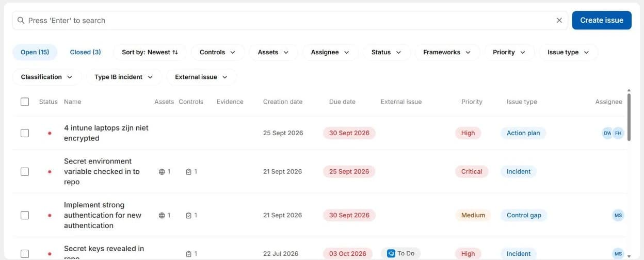
Task: Open the Type IB incident dropdown
Action: [x=124, y=77]
